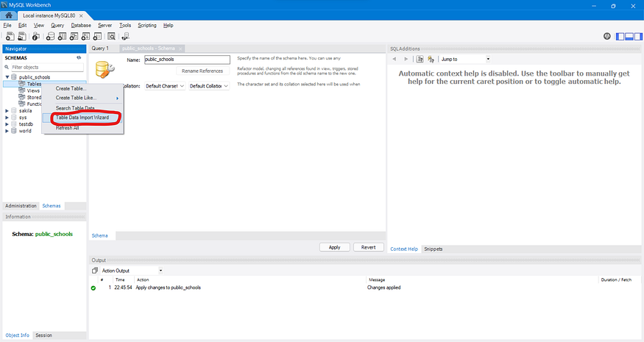Open the Default Charset dropdown
Image resolution: width=644 pixels, height=342 pixels.
tap(165, 86)
